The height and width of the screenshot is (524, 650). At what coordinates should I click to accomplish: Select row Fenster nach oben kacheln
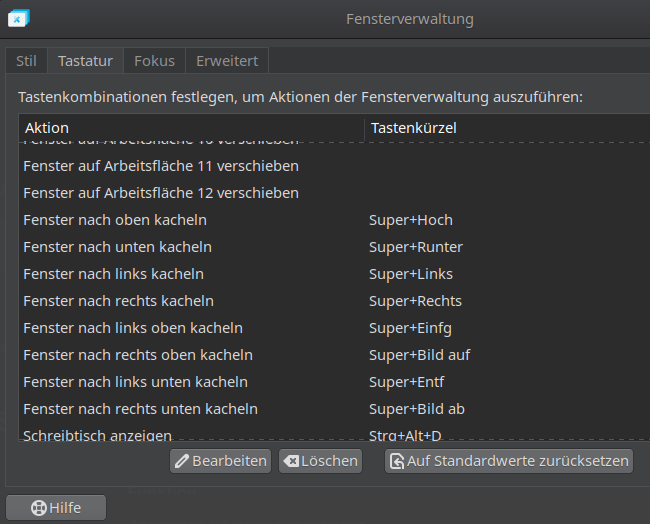click(x=335, y=220)
